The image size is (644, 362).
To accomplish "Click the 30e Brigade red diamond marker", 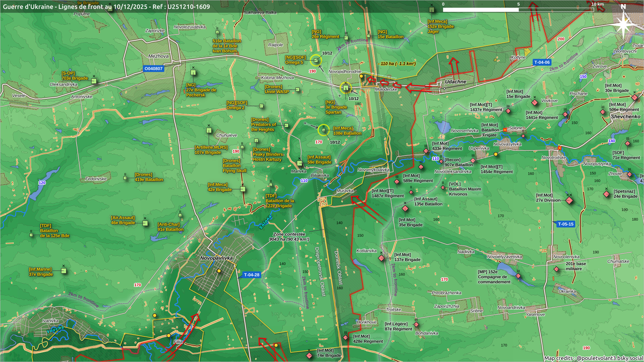I will tap(634, 98).
